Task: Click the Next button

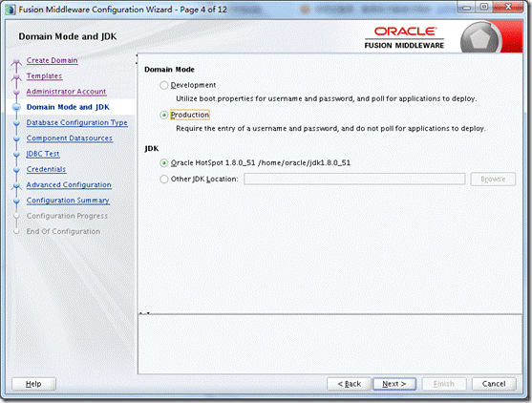Action: [394, 384]
